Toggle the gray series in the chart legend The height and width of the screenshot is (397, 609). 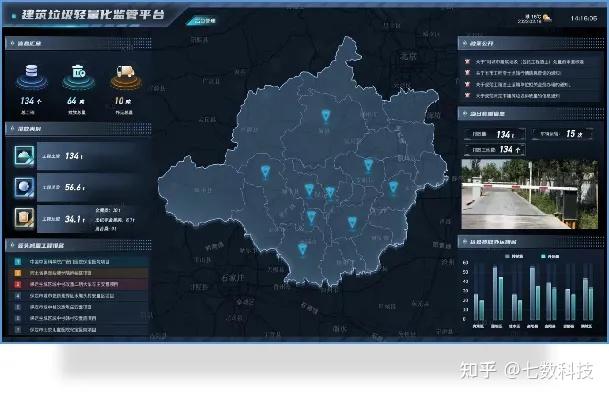tap(514, 256)
